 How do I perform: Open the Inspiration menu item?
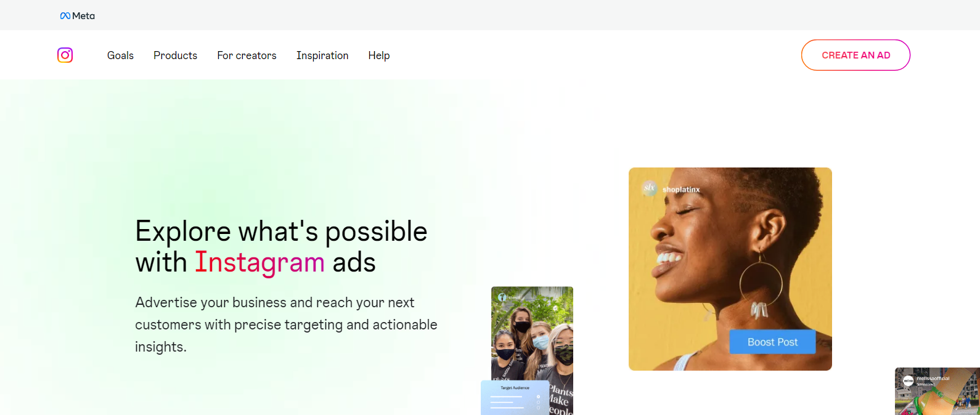[322, 55]
